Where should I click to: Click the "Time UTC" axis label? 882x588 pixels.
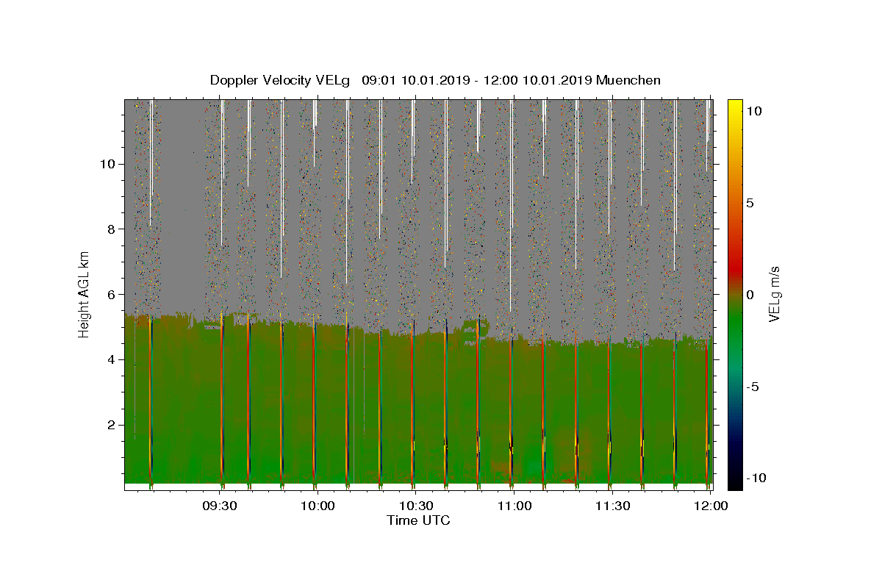[x=419, y=520]
